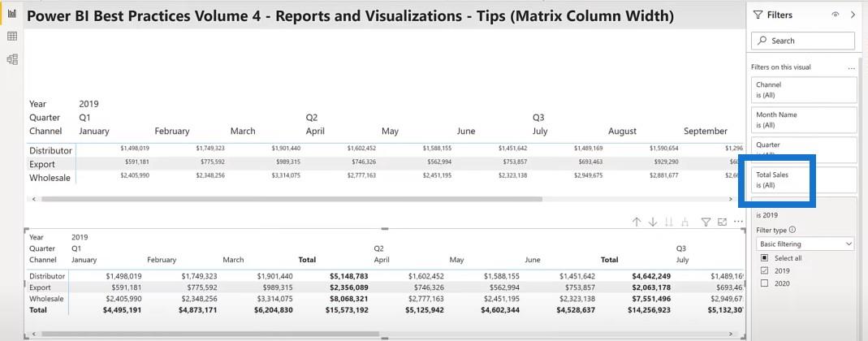868x341 pixels.
Task: Click the lower matrix horizontal scrollbar thumb
Action: point(210,334)
